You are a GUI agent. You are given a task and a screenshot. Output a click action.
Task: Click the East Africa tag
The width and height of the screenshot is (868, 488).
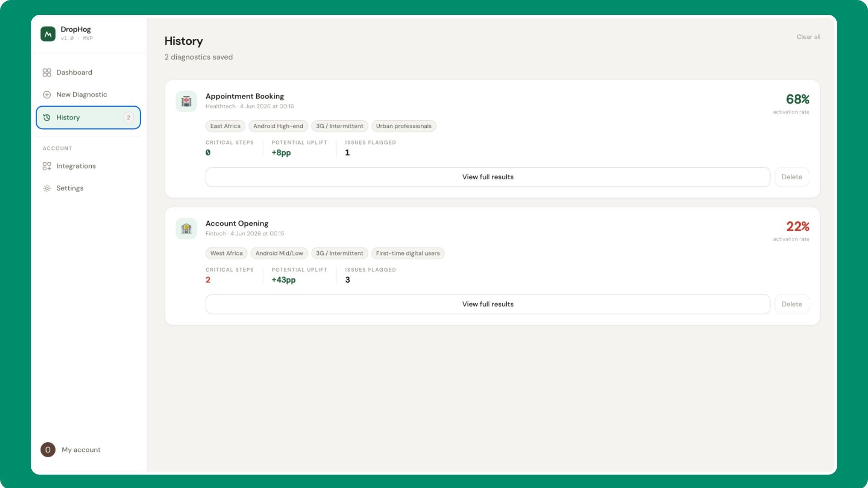point(225,126)
